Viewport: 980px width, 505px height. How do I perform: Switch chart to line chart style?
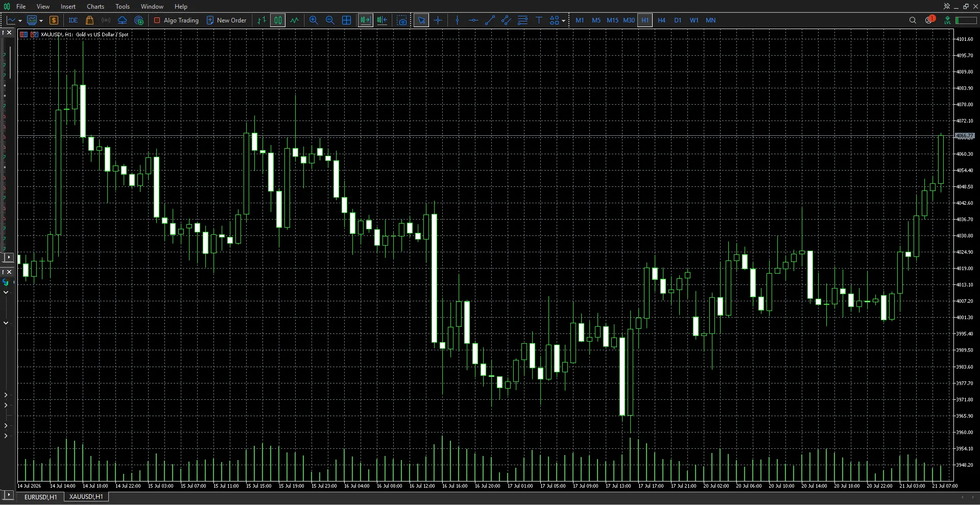(294, 20)
